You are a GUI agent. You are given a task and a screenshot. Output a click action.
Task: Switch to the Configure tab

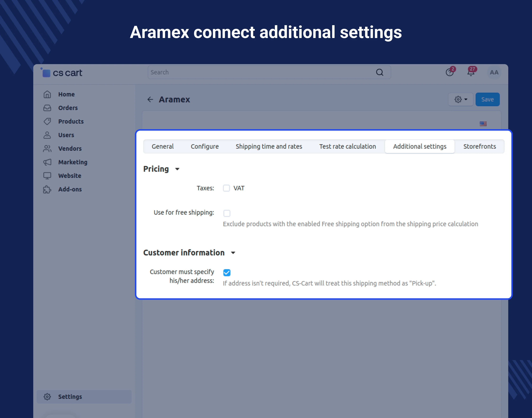[205, 146]
